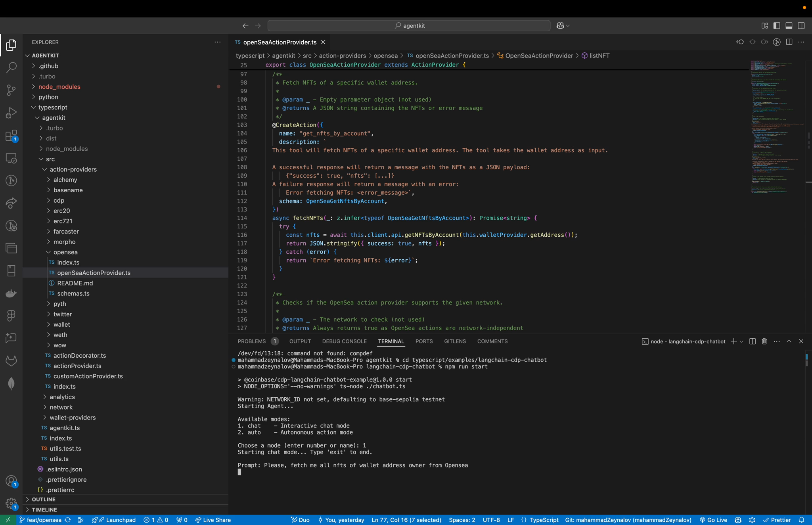
Task: Open the Run and Debug view
Action: [11, 113]
